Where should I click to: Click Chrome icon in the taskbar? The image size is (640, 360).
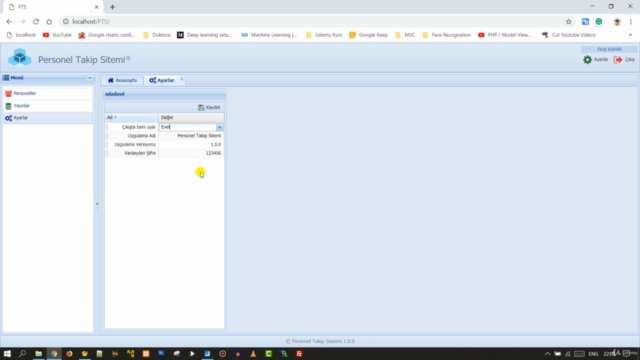pyautogui.click(x=54, y=353)
